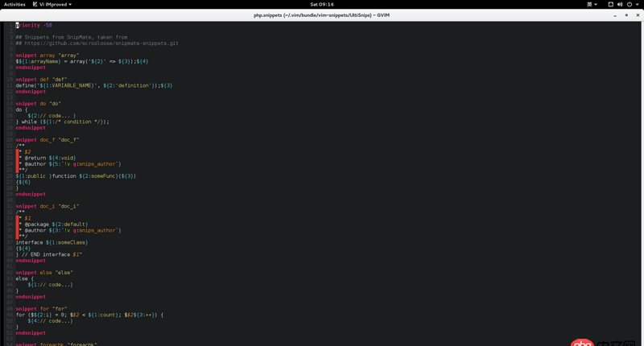Click the 'interface ${1:someClass}' line
Viewport: 644px width, 346px height.
52,242
